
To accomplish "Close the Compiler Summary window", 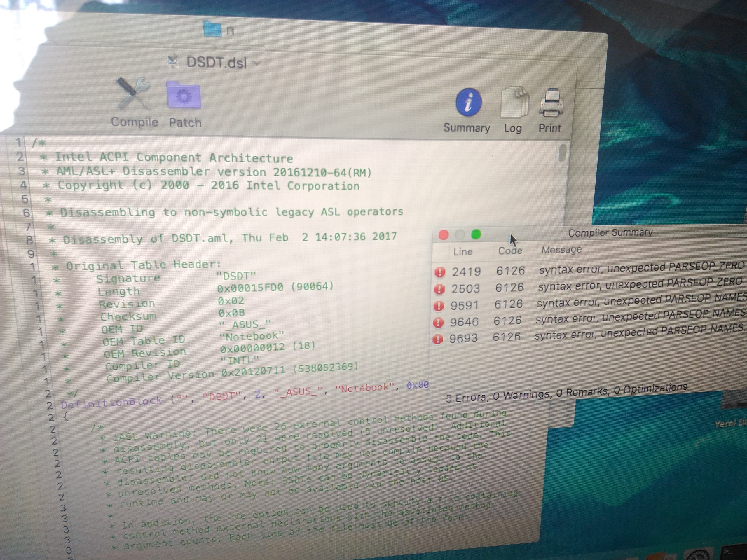I will (x=444, y=235).
